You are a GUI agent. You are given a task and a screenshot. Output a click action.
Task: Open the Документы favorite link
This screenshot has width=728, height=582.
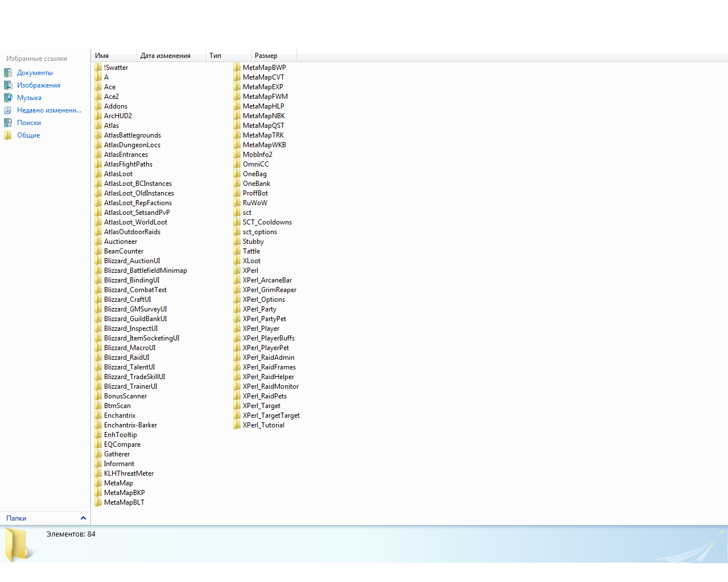[x=35, y=73]
